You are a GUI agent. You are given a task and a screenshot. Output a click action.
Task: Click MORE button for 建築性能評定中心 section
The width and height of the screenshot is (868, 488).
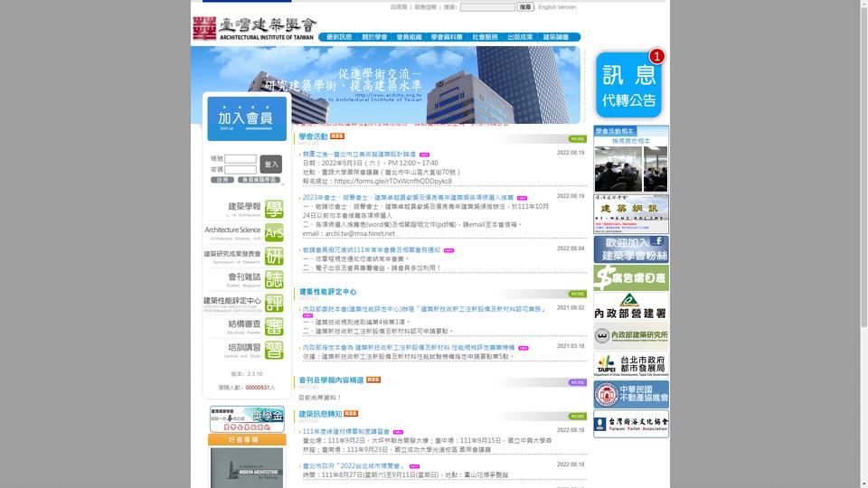578,294
